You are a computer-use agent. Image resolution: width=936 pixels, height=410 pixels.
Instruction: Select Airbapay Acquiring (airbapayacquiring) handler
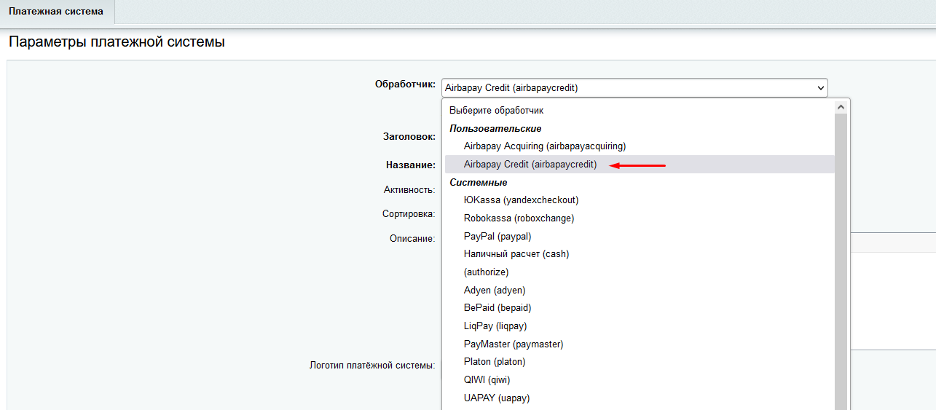pyautogui.click(x=639, y=146)
